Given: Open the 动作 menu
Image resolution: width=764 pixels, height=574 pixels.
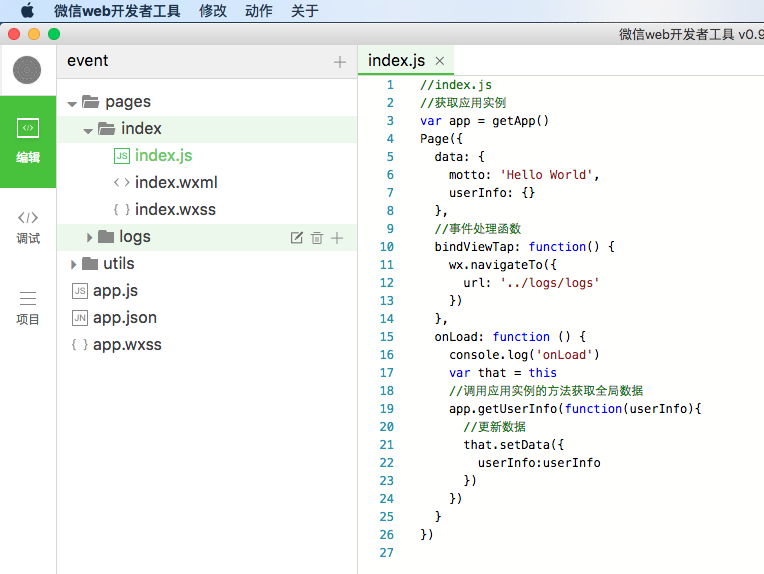Looking at the screenshot, I should pyautogui.click(x=259, y=11).
